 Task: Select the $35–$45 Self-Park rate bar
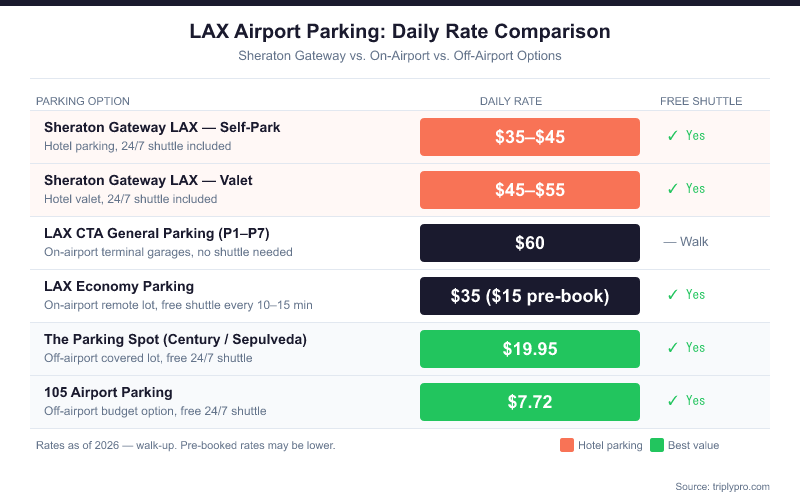coord(530,137)
